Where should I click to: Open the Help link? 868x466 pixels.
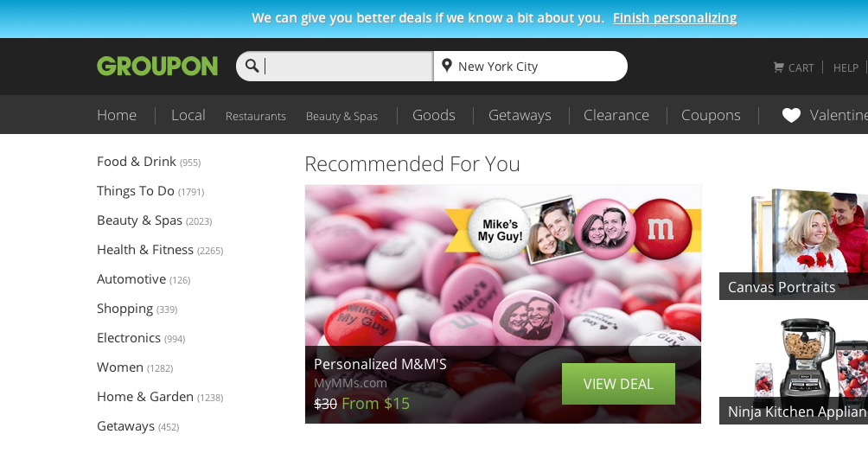(x=846, y=67)
